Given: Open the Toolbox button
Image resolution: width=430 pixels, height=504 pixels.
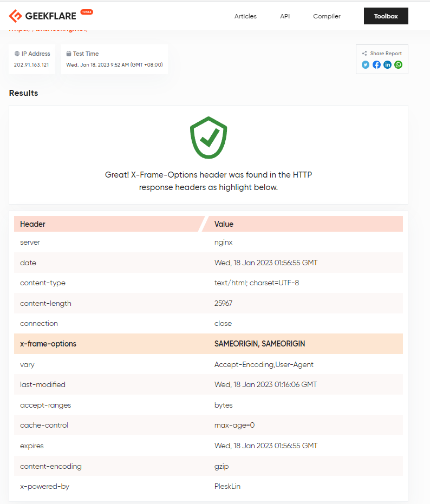Looking at the screenshot, I should 386,16.
